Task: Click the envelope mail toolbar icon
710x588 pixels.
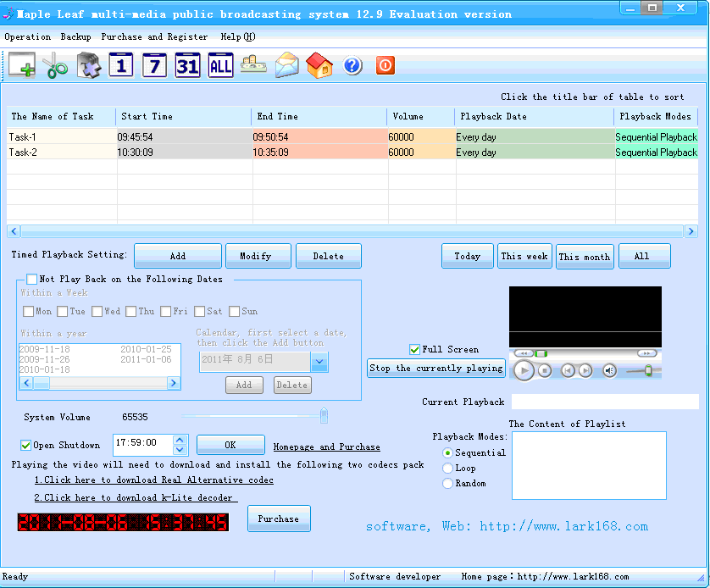Action: tap(287, 65)
